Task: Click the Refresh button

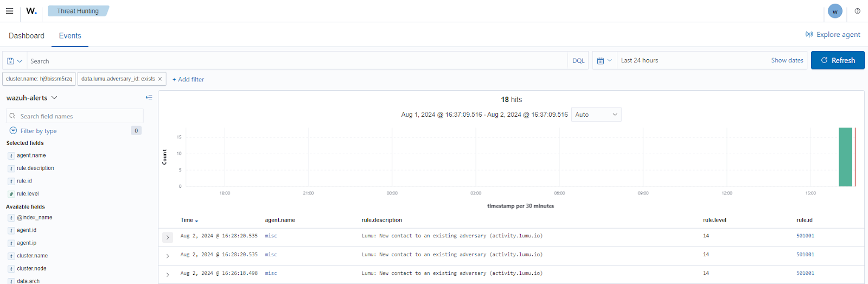Action: [x=837, y=60]
